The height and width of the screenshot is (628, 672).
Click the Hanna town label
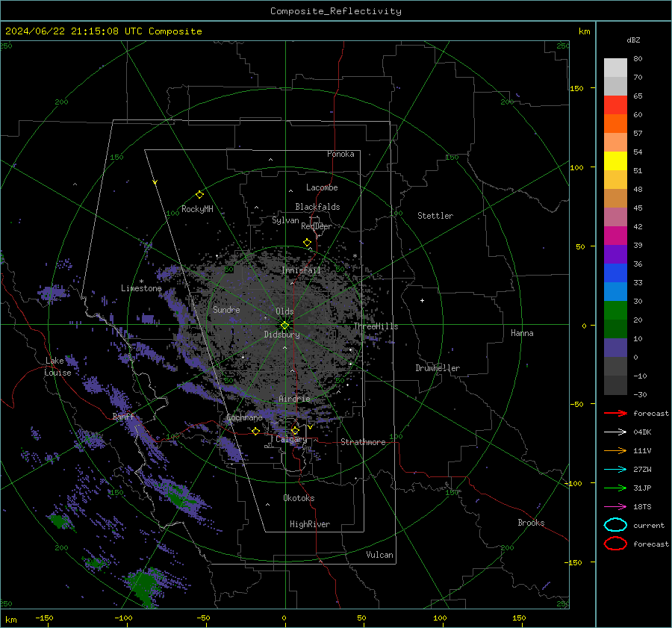coord(522,333)
